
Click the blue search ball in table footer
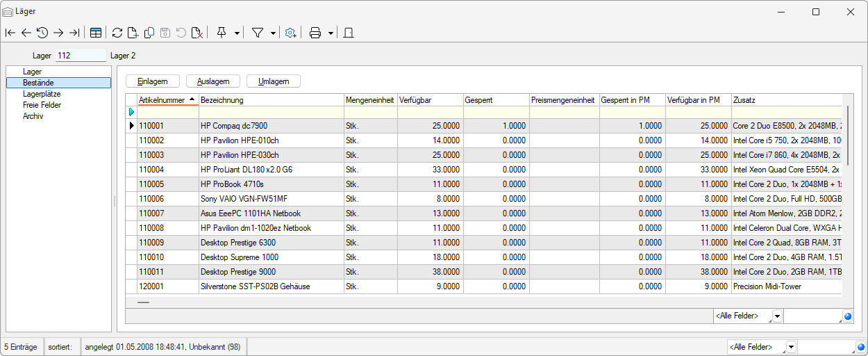point(848,316)
